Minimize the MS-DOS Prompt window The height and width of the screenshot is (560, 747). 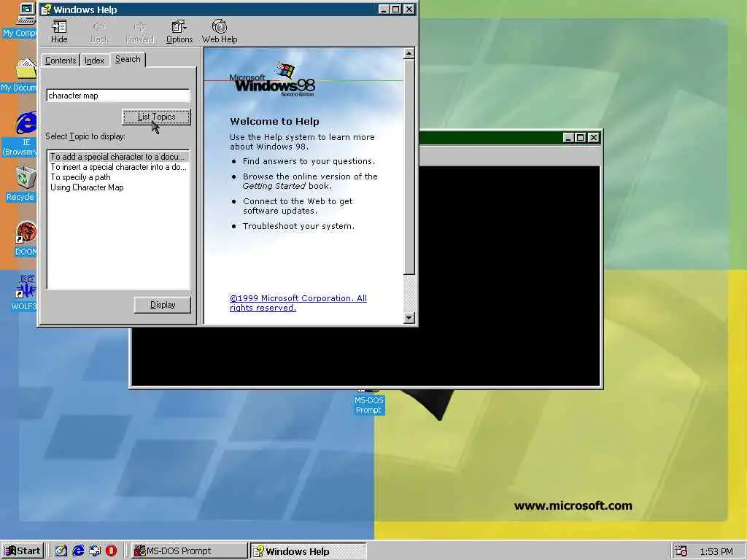tap(568, 138)
